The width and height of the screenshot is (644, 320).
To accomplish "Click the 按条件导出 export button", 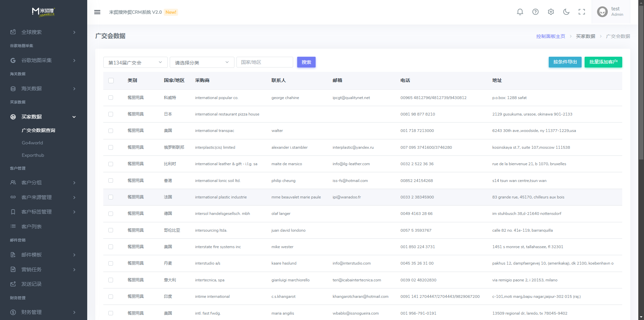I will click(x=565, y=62).
